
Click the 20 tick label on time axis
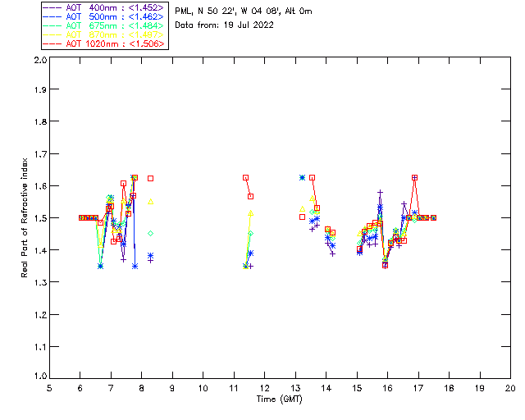point(510,388)
